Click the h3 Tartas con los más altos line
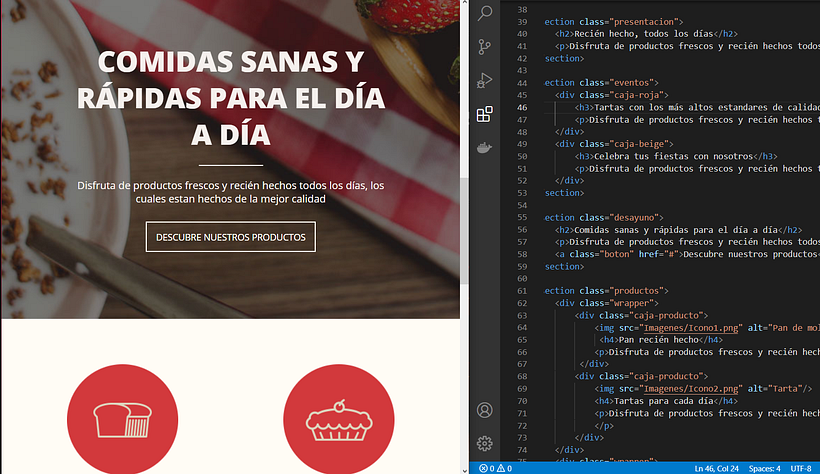Screen dimensions: 820x474 [697, 107]
